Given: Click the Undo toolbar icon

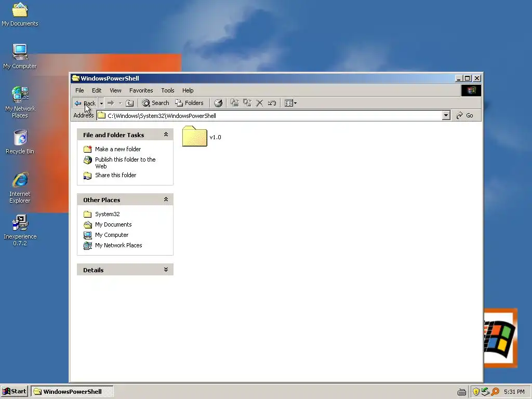Looking at the screenshot, I should pos(272,103).
